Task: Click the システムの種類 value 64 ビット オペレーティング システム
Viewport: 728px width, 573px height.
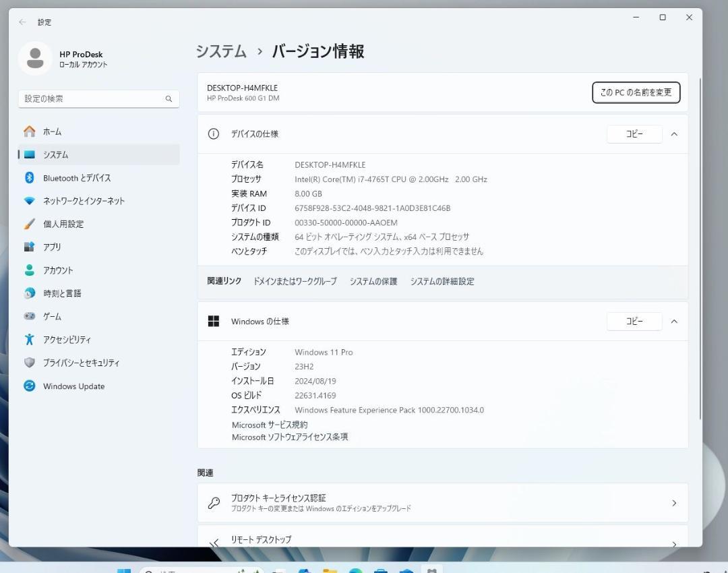Action: [x=382, y=237]
